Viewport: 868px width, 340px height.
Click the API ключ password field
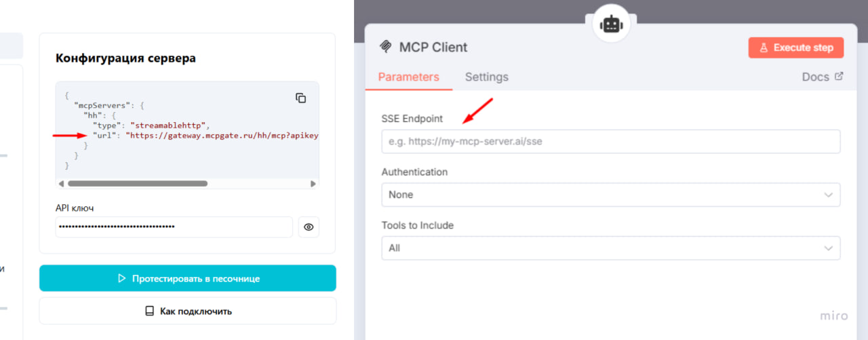pyautogui.click(x=174, y=227)
